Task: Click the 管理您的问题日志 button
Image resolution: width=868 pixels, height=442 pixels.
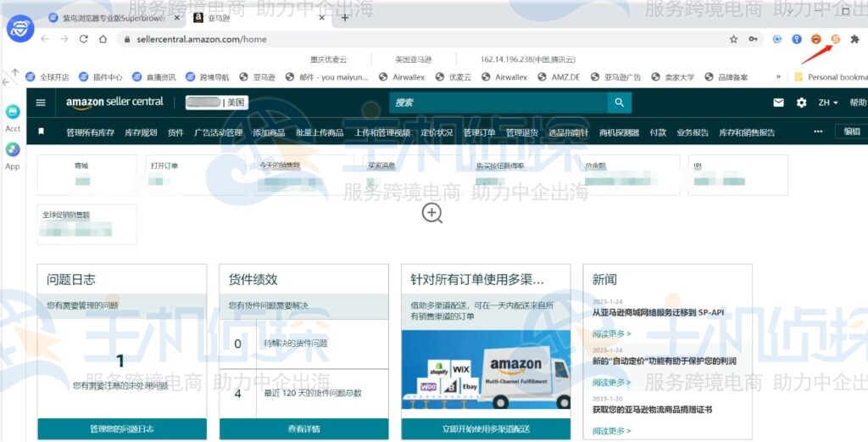Action: pos(122,428)
